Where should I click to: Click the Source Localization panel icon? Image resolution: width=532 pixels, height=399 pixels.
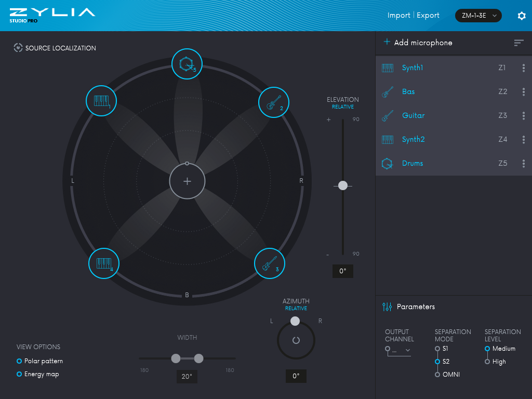click(x=18, y=48)
